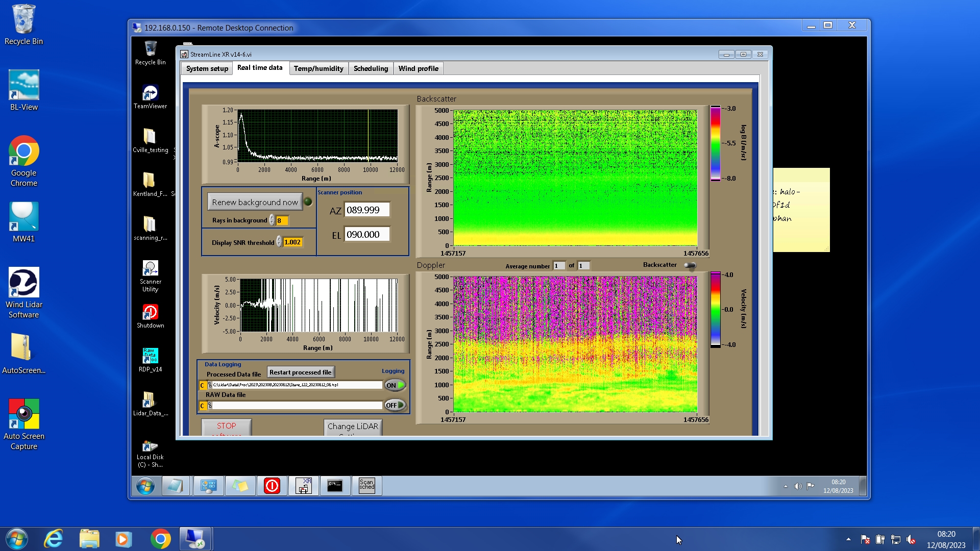Toggle the Backscatter switch above Doppler plot

(690, 265)
